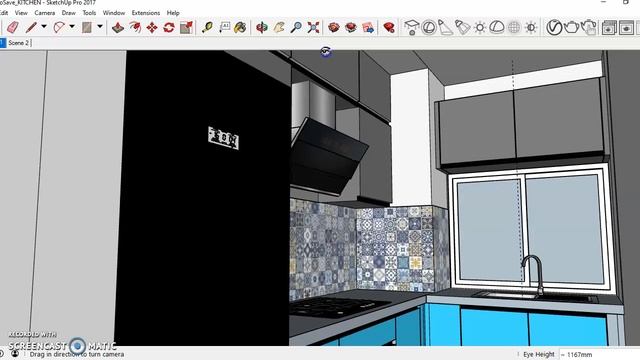Open the Draw menu

coord(69,13)
